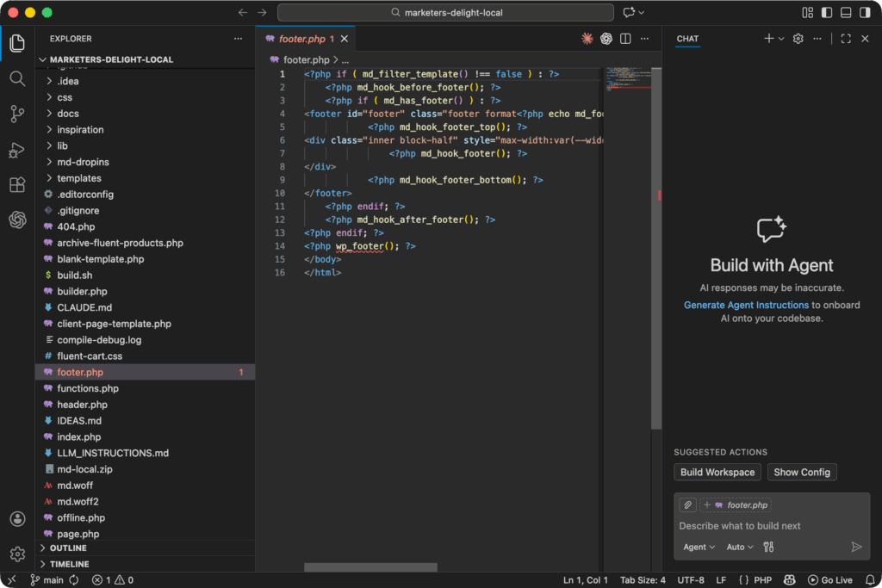Viewport: 882px width, 588px height.
Task: Click the Generate Agent Instructions link
Action: click(746, 305)
